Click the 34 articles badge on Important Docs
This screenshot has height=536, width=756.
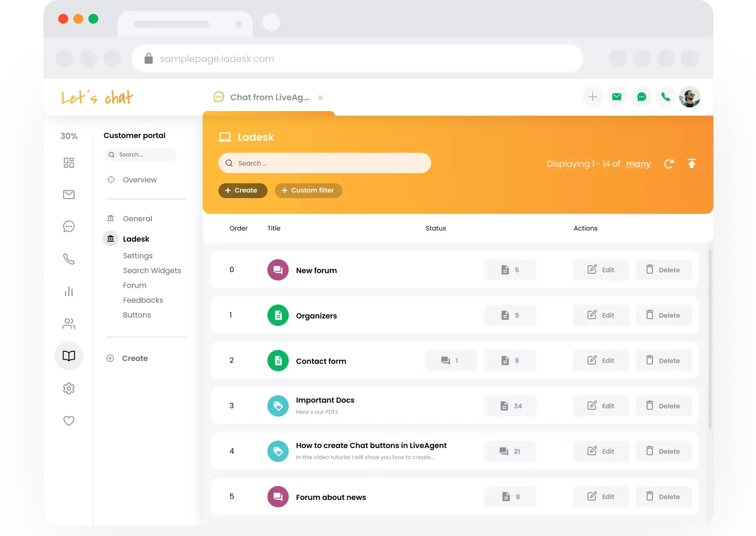coord(510,406)
